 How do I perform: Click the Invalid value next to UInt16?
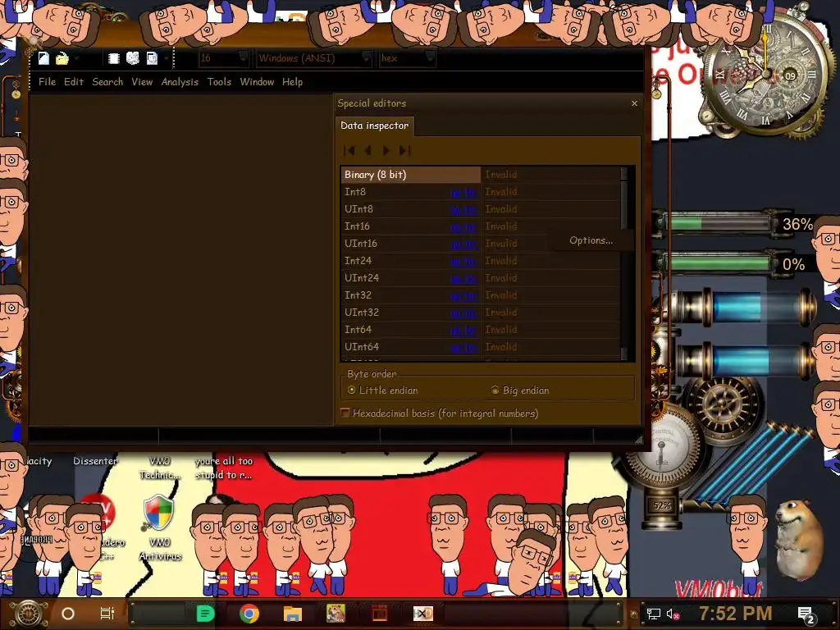(501, 244)
